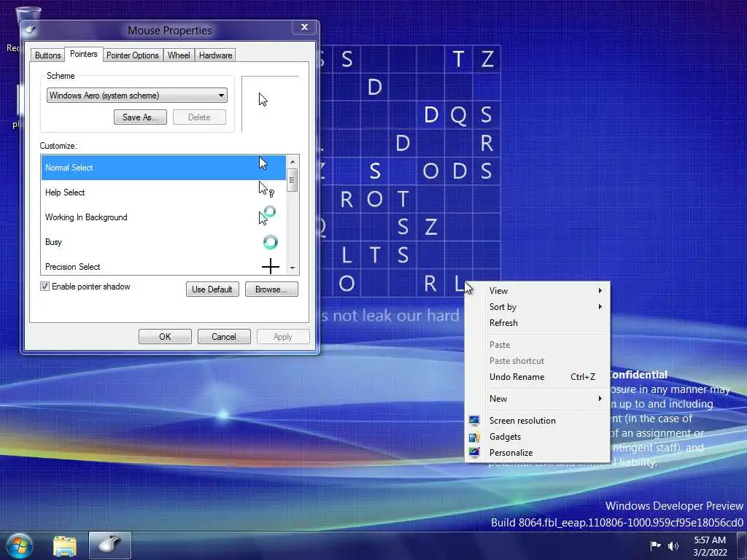
Task: Click the Mouse Properties taskbar button
Action: 110,545
